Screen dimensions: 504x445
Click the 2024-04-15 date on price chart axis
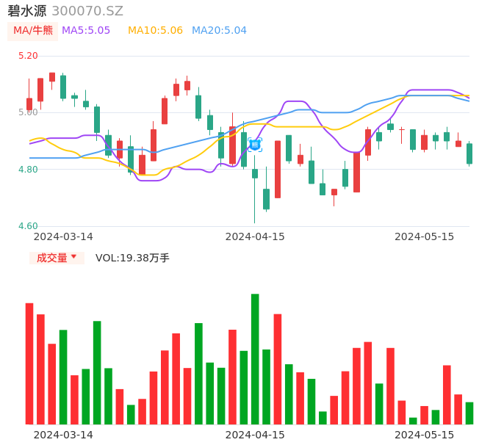255,236
